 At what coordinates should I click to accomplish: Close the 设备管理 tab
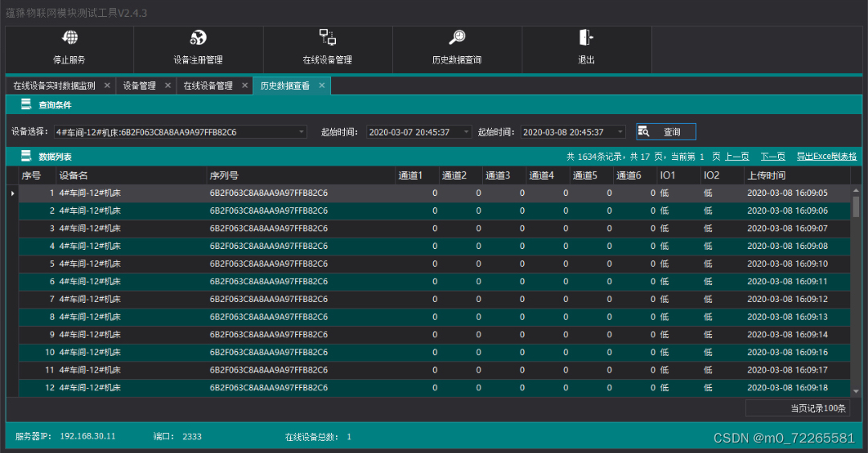pos(168,85)
